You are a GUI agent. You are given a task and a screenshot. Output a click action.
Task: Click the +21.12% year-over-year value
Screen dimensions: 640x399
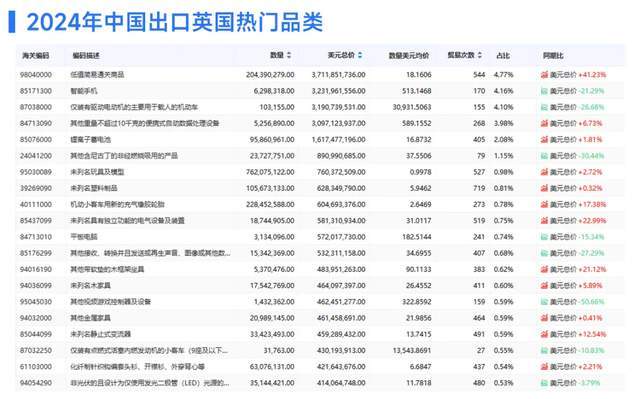[592, 269]
